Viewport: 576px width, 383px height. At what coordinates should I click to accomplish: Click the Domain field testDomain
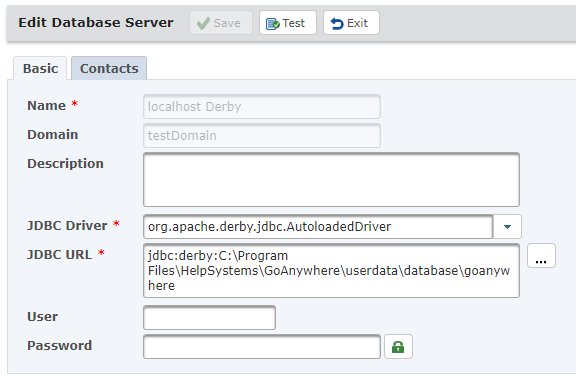pos(262,136)
